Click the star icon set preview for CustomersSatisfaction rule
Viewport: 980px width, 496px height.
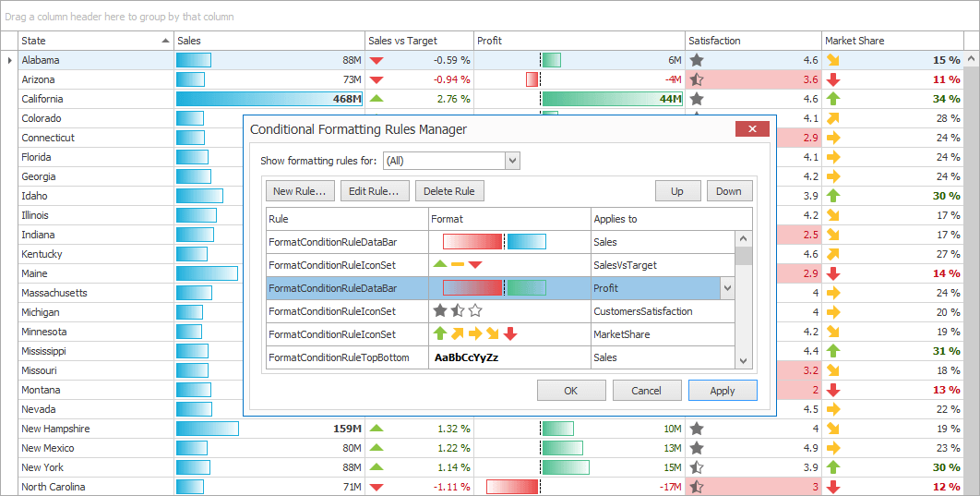tap(458, 311)
